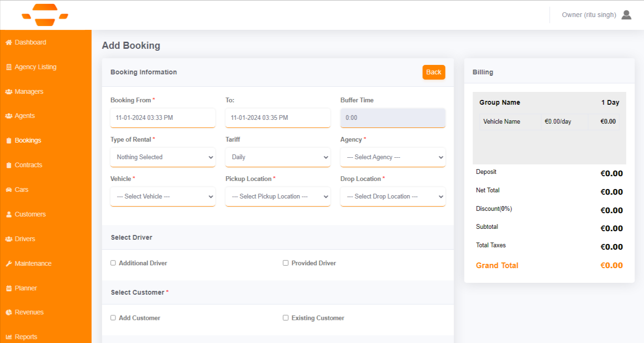This screenshot has height=343, width=644.
Task: Open the Type of Rental dropdown
Action: coord(162,157)
